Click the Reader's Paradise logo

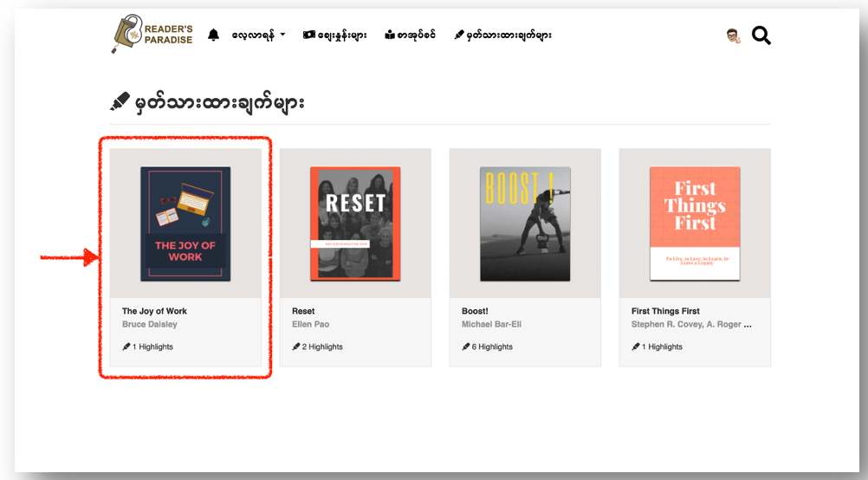(152, 35)
